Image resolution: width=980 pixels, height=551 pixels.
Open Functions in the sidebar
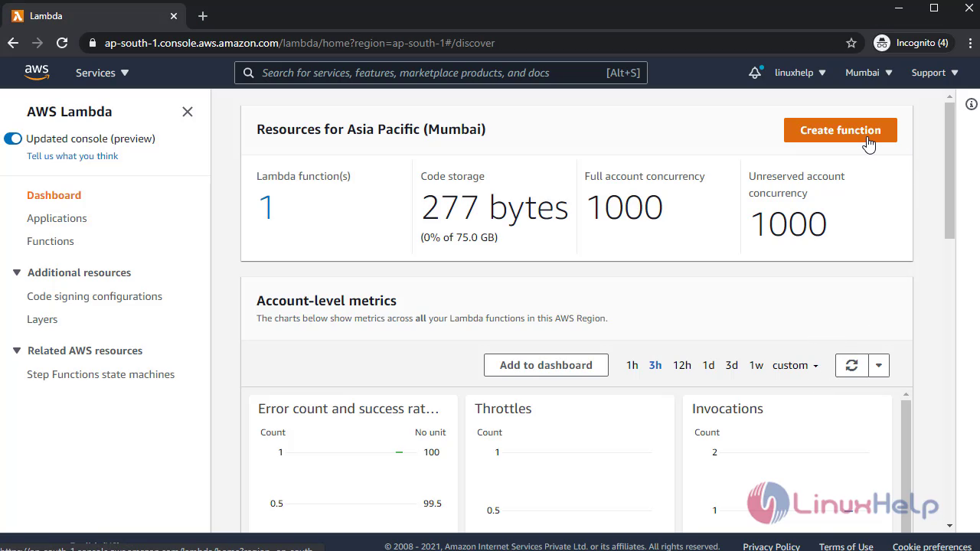point(51,241)
